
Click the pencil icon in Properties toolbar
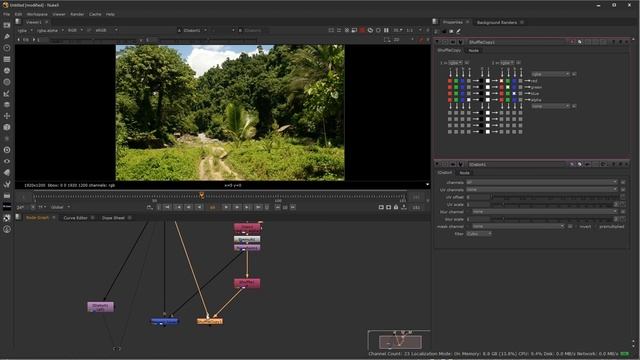(458, 31)
